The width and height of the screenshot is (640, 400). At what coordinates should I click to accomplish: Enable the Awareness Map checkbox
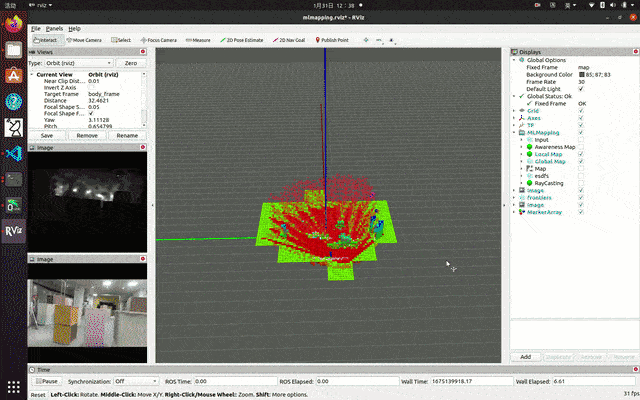coord(581,147)
